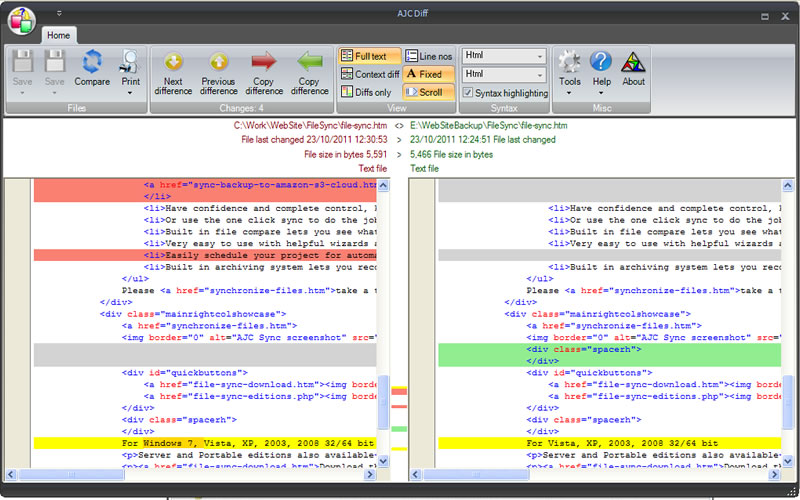Screen dimensions: 800x500
Task: Switch to the Home ribbon tab
Action: point(59,35)
